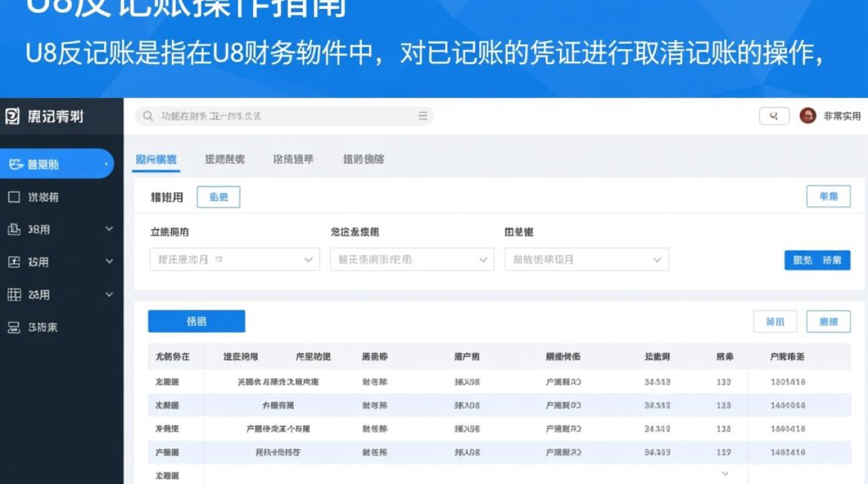The height and width of the screenshot is (484, 868).
Task: Click the icon beside the 38用 sidebar entry
Action: tap(14, 230)
